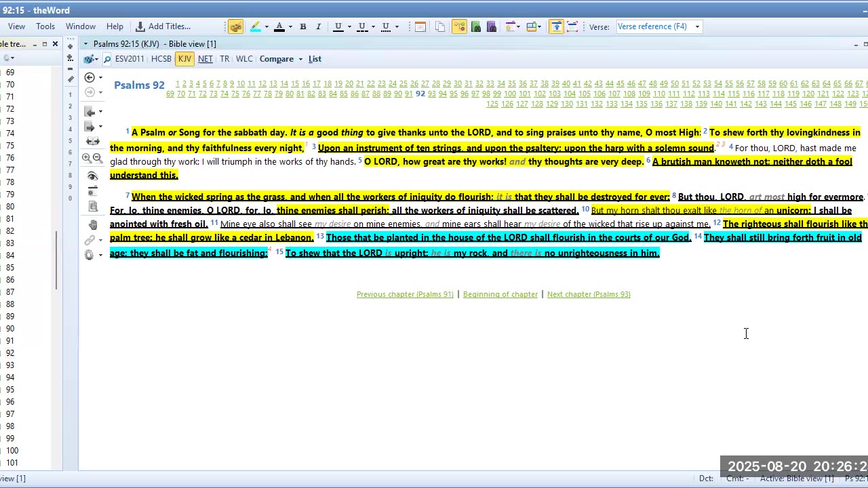The image size is (868, 488).
Task: Click the calendar-style icon in main toolbar
Action: pos(420,26)
